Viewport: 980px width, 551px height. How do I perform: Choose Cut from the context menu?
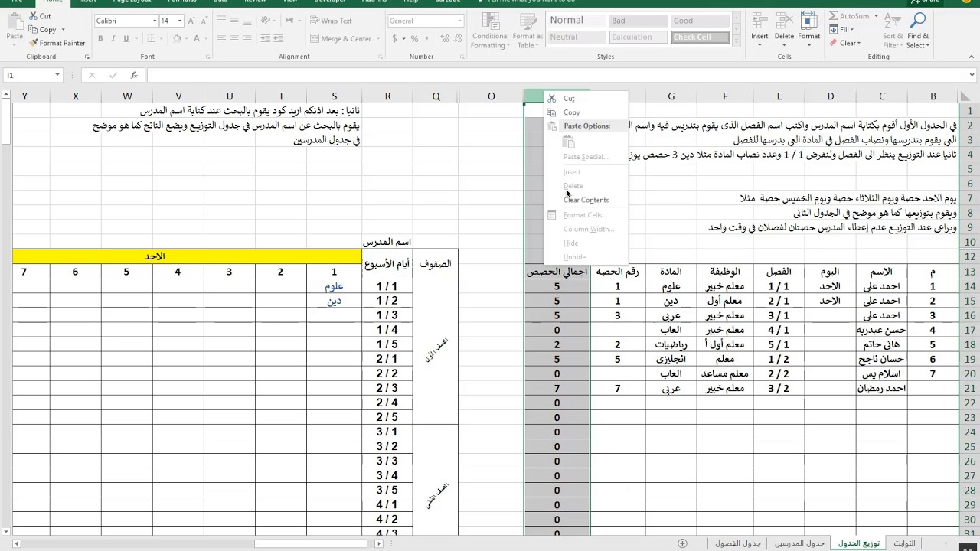click(x=569, y=98)
